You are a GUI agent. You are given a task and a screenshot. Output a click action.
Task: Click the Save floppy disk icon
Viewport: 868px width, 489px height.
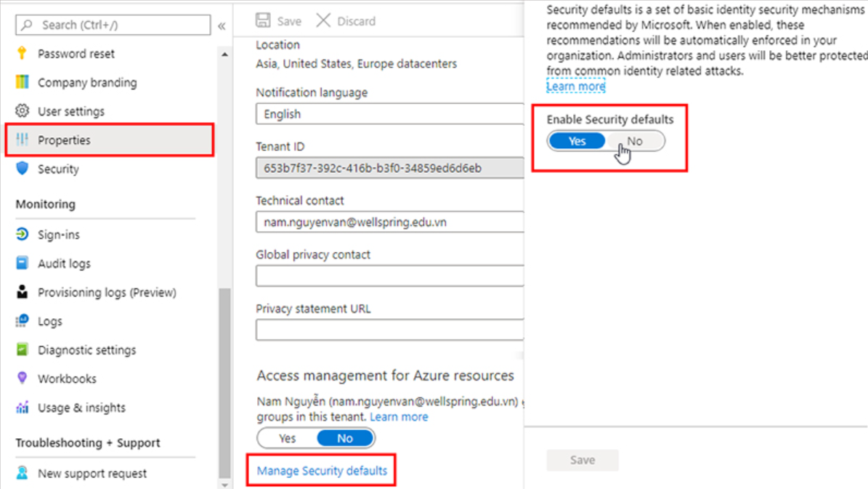point(263,20)
